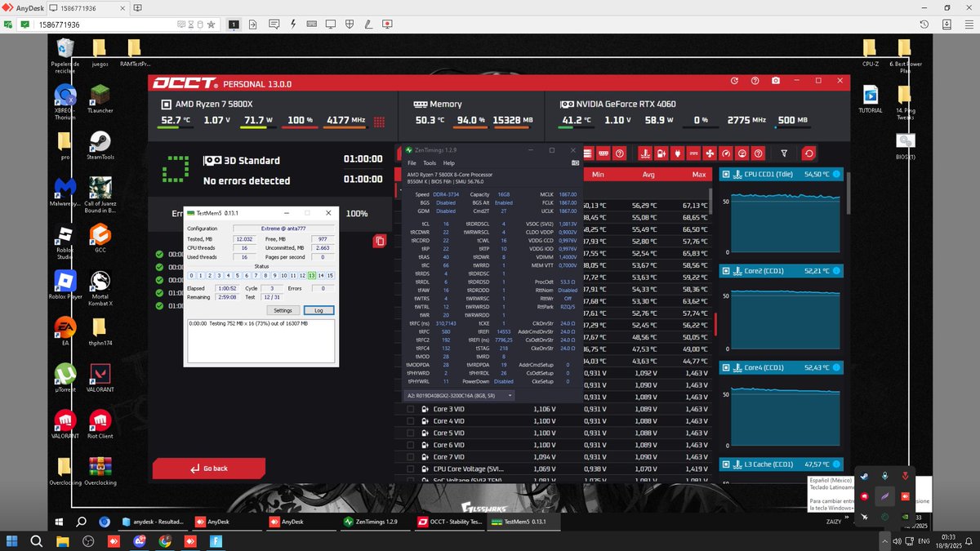Toggle the Core4 (CCD1) graph checkbox

726,367
